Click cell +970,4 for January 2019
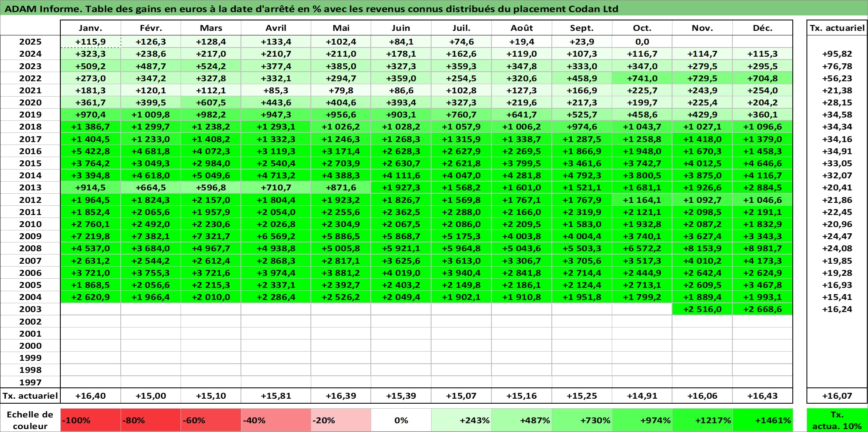The width and height of the screenshot is (868, 432). tap(91, 115)
